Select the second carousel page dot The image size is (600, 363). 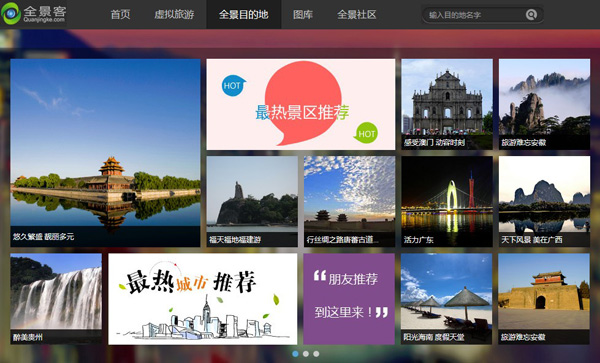pos(306,354)
